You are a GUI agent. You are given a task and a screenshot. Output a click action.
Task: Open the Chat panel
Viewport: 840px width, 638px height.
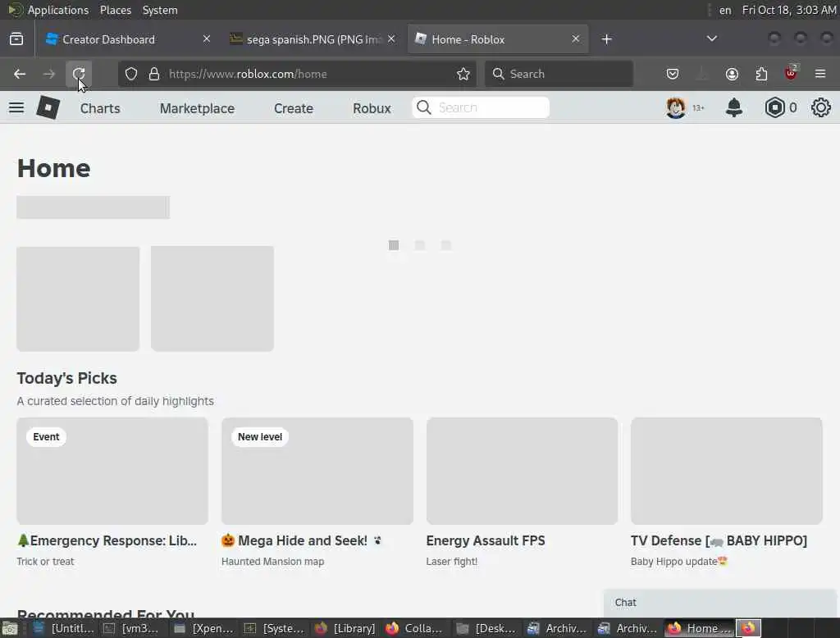pos(719,603)
